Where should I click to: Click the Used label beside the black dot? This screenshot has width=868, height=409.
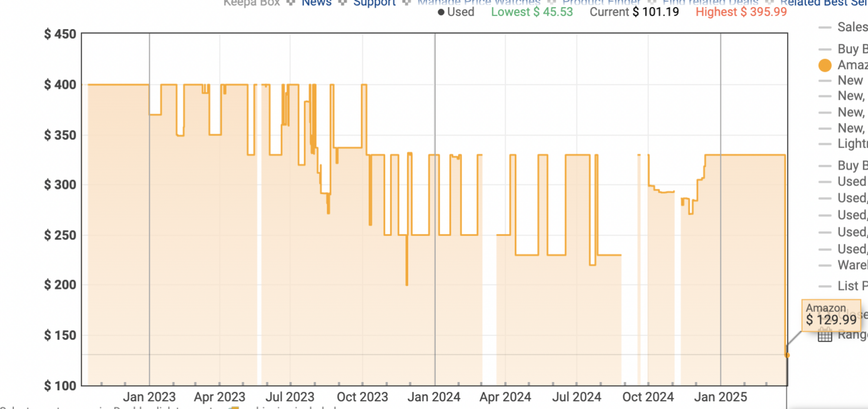point(461,12)
